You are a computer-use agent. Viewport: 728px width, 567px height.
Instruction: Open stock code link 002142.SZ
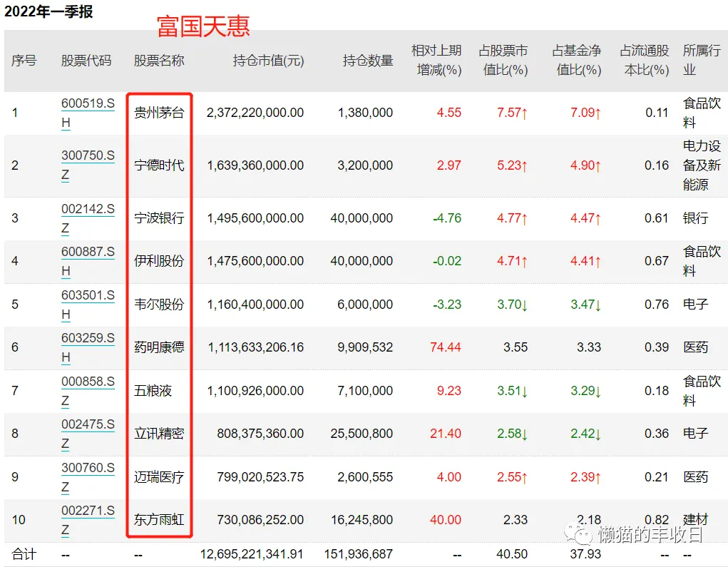click(x=88, y=218)
